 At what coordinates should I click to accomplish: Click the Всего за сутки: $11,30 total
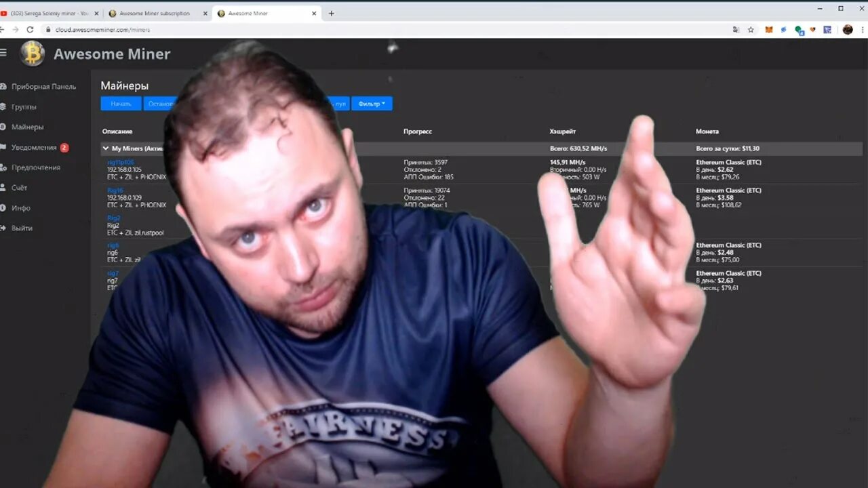click(x=728, y=148)
